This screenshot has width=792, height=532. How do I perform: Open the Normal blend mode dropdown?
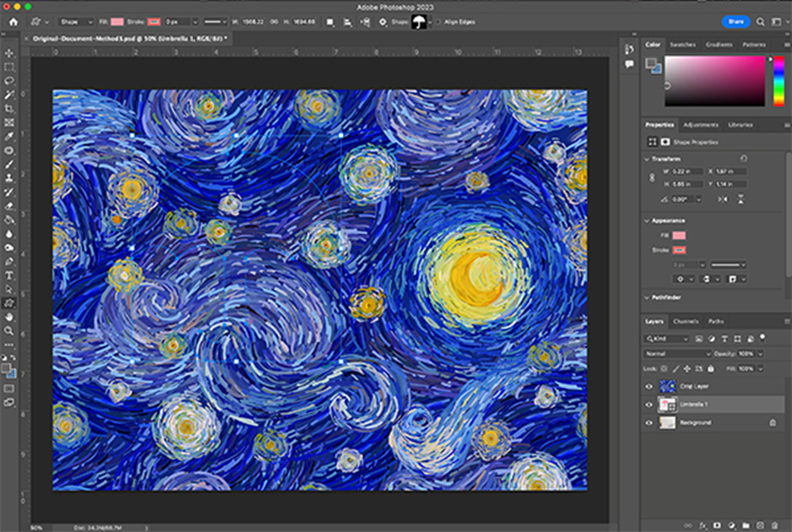tap(677, 354)
